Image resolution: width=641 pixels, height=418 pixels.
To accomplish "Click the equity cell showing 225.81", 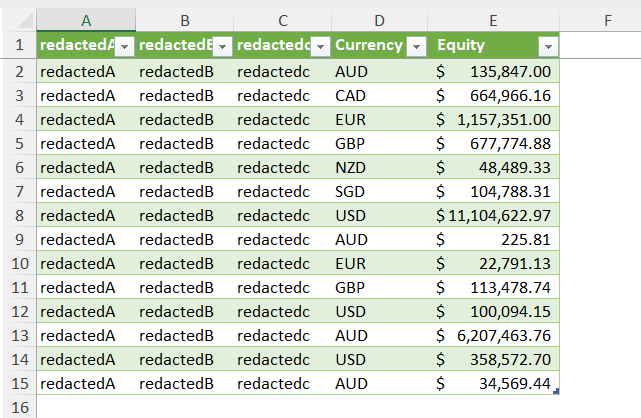I will tap(494, 239).
